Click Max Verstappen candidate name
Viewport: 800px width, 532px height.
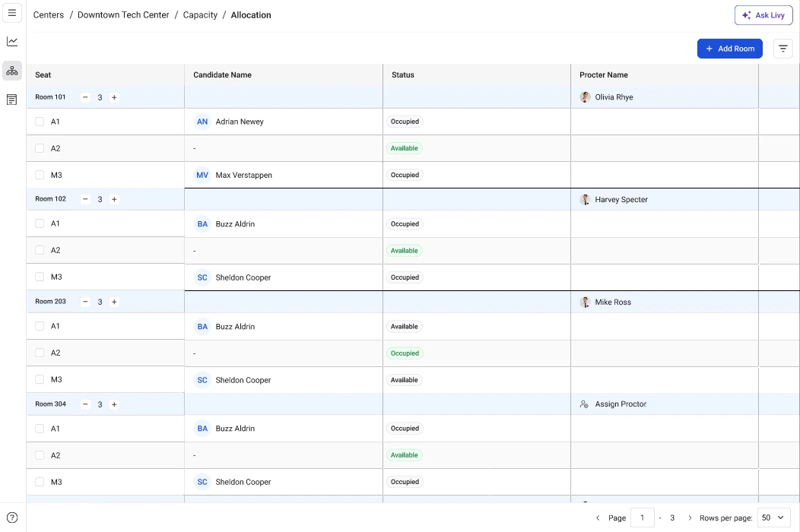243,175
